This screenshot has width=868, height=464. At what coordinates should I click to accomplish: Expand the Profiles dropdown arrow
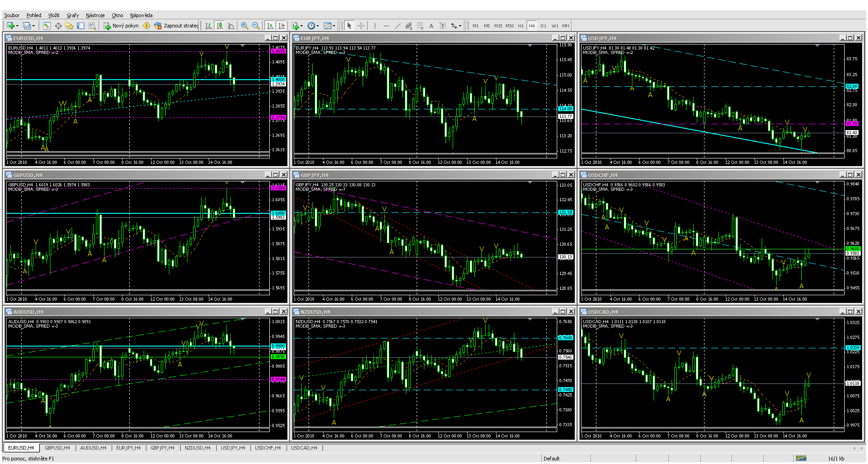tap(33, 26)
